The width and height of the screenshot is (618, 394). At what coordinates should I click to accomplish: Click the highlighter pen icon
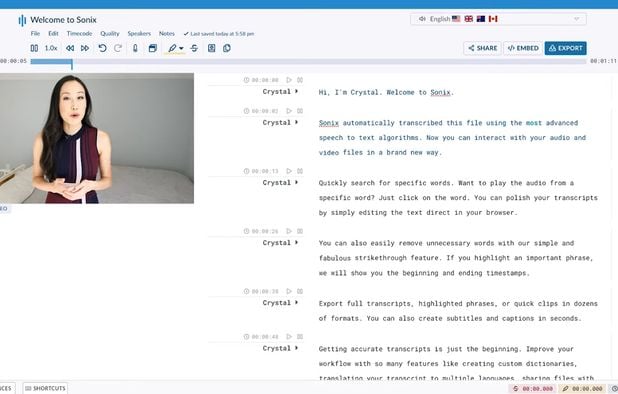172,48
